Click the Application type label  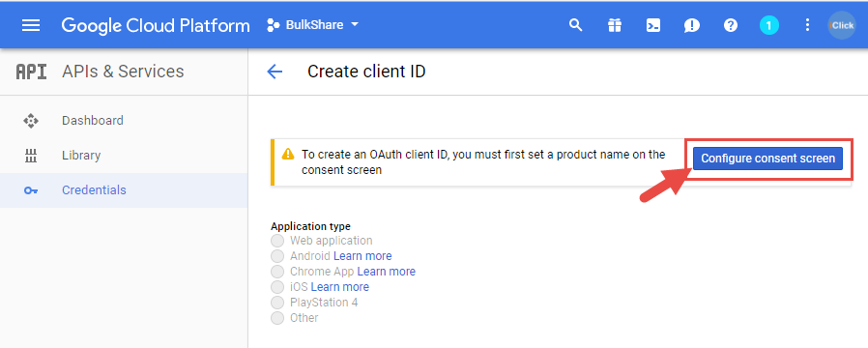[x=310, y=226]
